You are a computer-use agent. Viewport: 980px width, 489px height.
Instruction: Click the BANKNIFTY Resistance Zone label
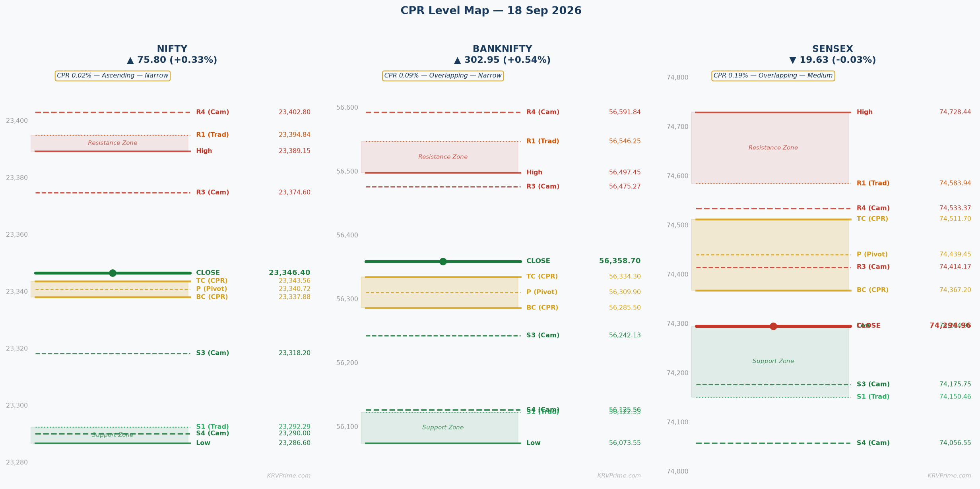443,157
